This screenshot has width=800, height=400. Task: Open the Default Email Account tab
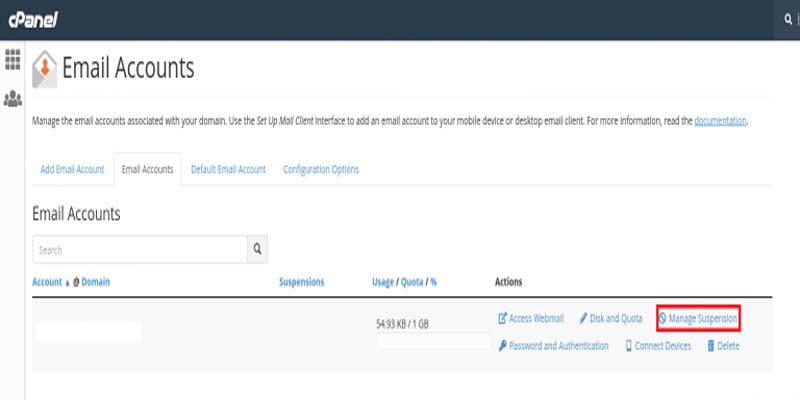click(228, 169)
